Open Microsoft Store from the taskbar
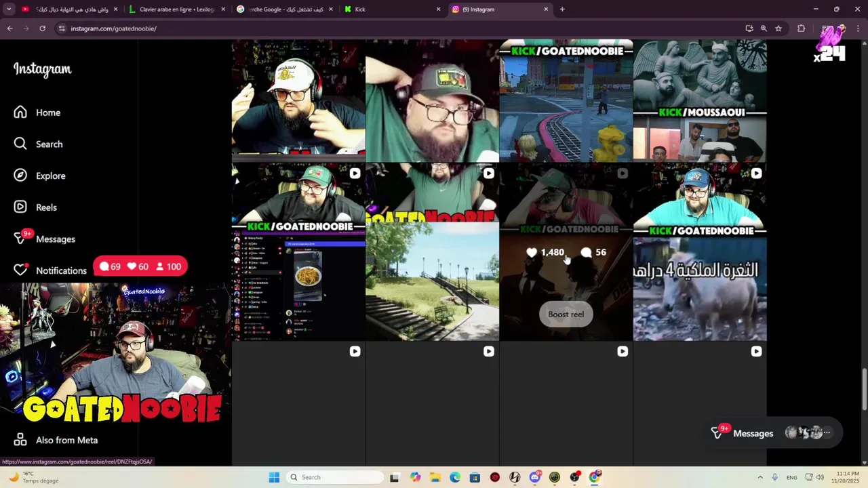This screenshot has height=488, width=868. [x=475, y=477]
